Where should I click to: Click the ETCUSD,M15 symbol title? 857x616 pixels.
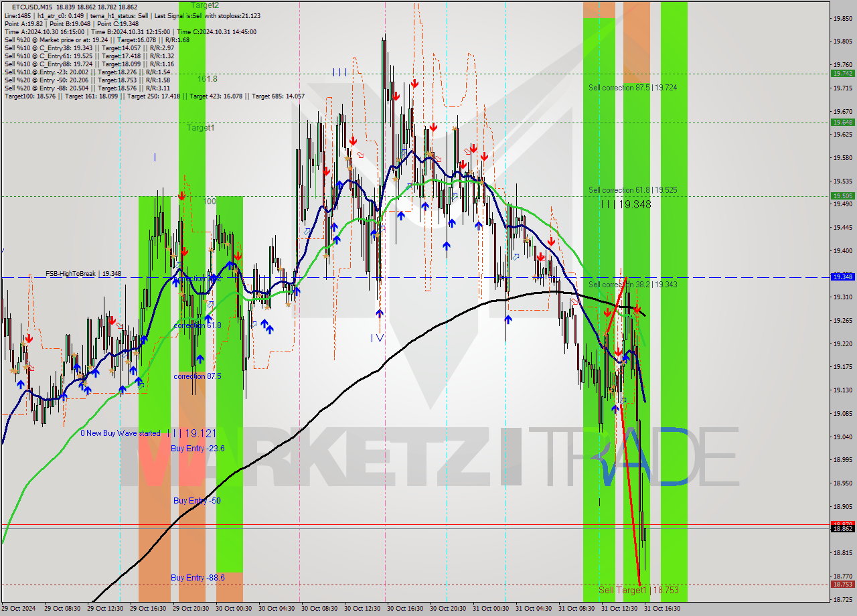point(31,7)
